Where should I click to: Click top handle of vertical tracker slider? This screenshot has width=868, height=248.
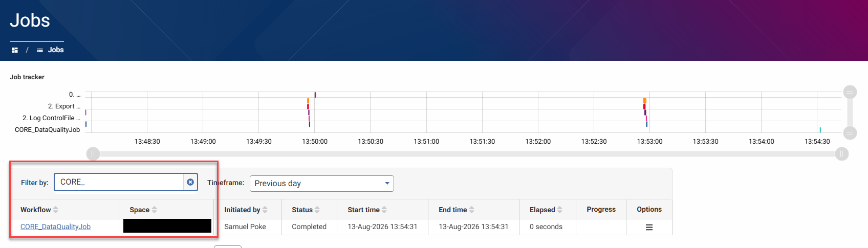pos(850,92)
